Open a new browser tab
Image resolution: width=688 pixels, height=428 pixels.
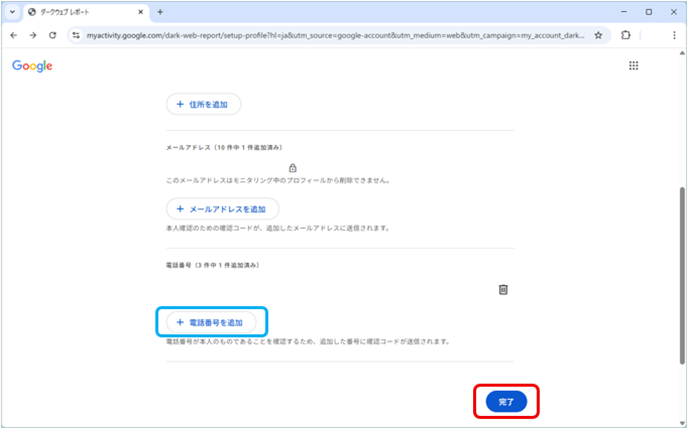pos(160,11)
